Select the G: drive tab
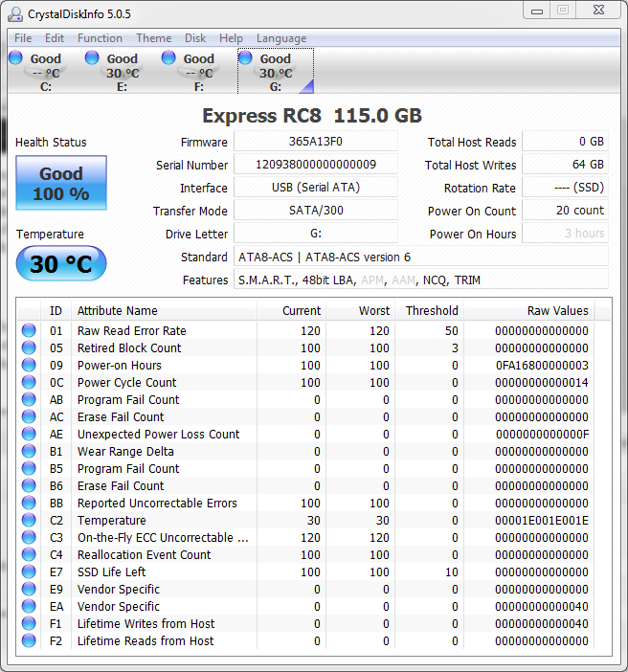The image size is (628, 672). point(275,72)
